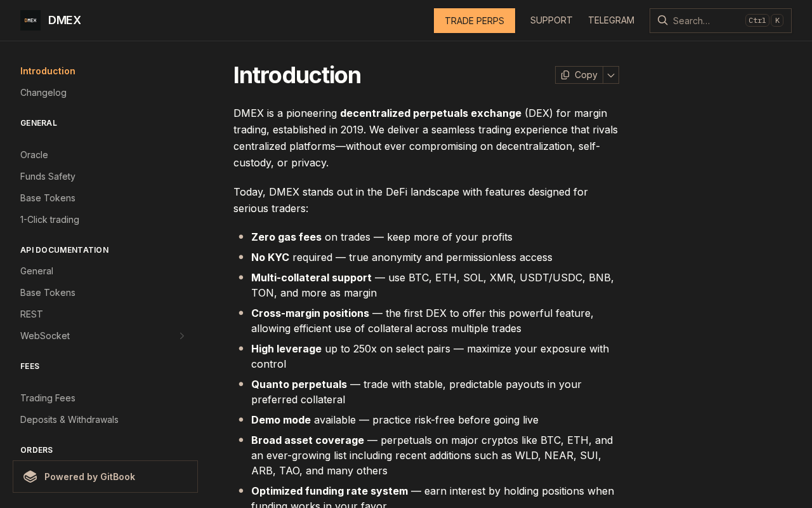The height and width of the screenshot is (508, 812).
Task: Open the TRADE PERPS page
Action: [475, 20]
